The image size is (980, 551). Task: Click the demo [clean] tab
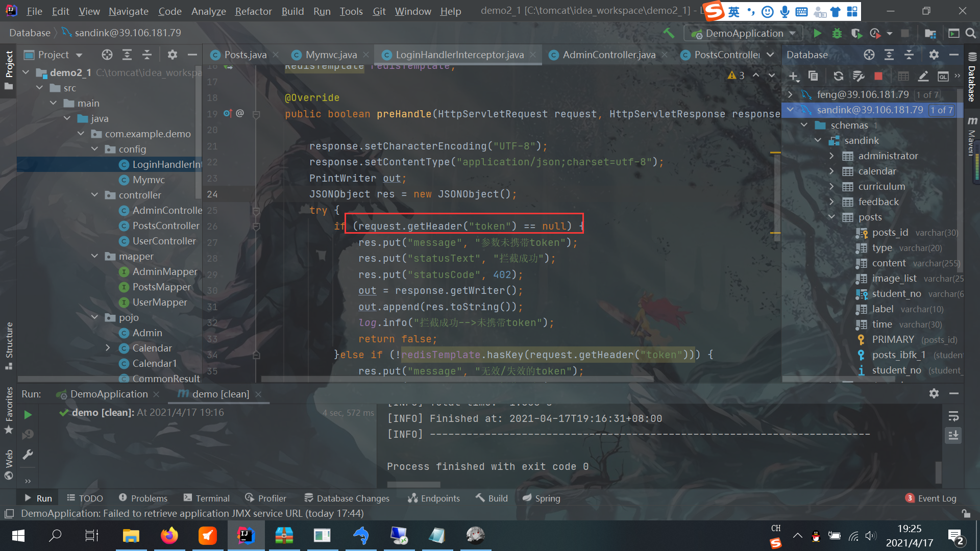pos(220,394)
